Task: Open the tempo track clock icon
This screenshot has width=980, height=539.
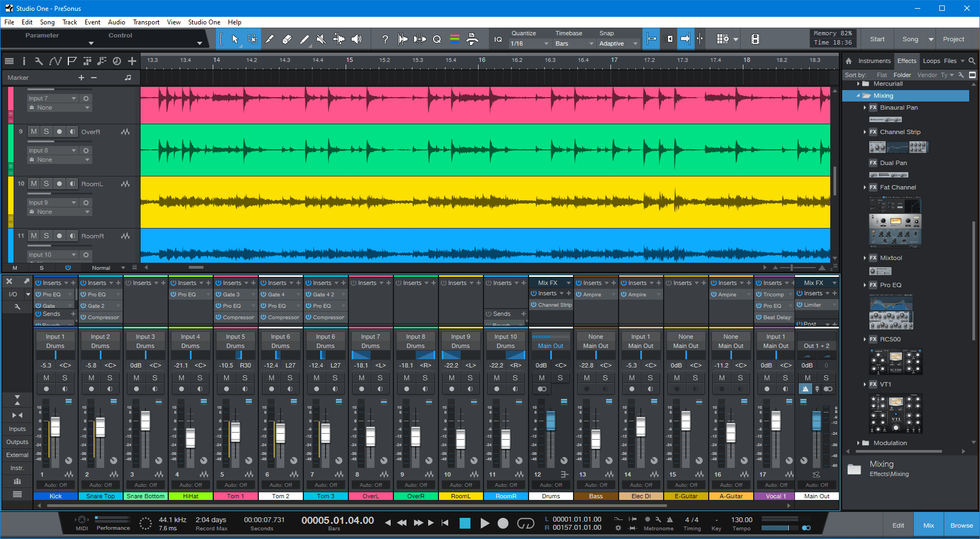Action: [117, 61]
